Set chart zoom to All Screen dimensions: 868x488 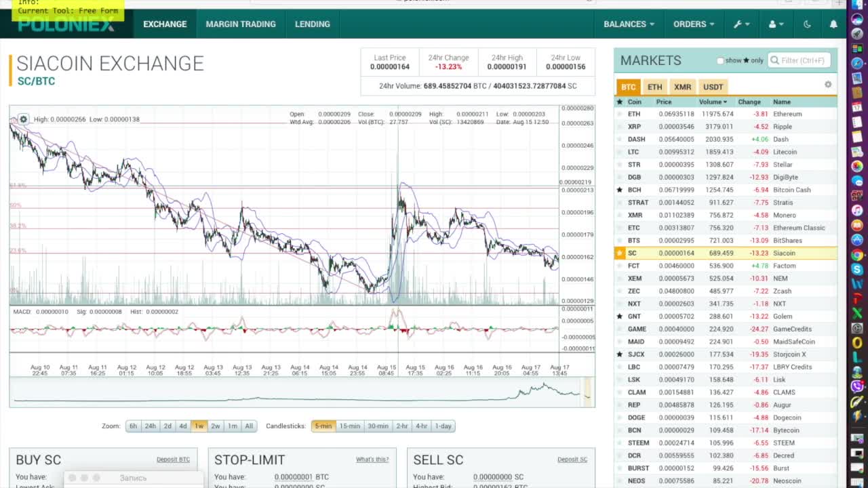(x=249, y=426)
